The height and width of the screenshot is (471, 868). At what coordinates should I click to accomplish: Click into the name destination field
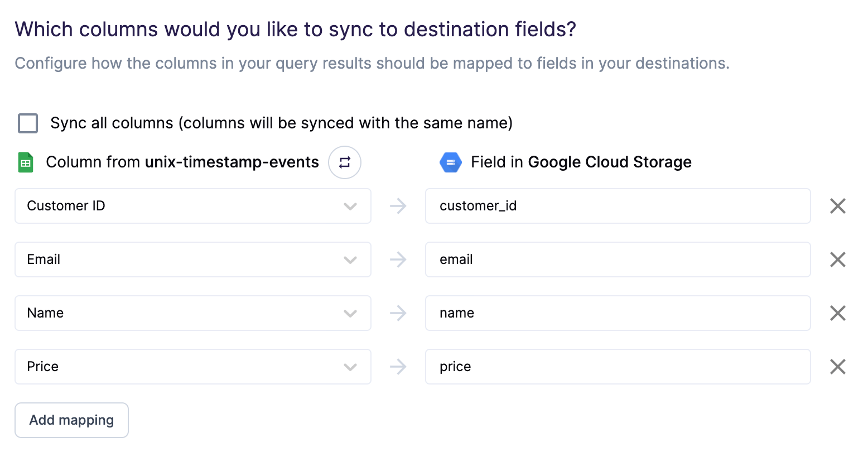coord(618,313)
